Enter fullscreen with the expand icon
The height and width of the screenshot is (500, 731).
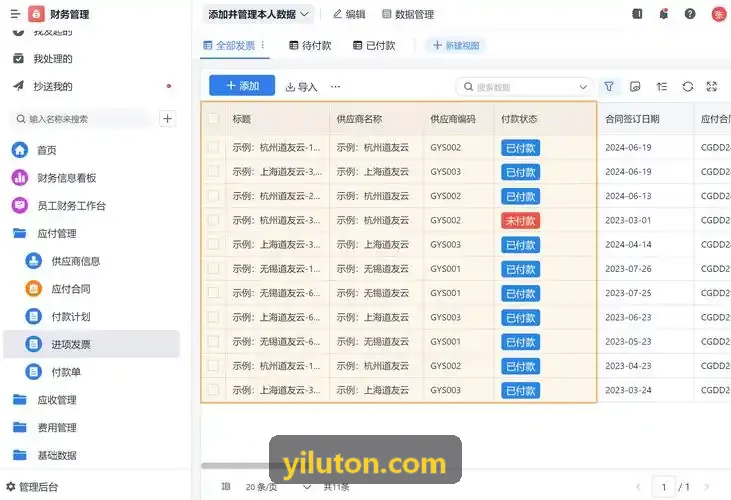(x=712, y=86)
